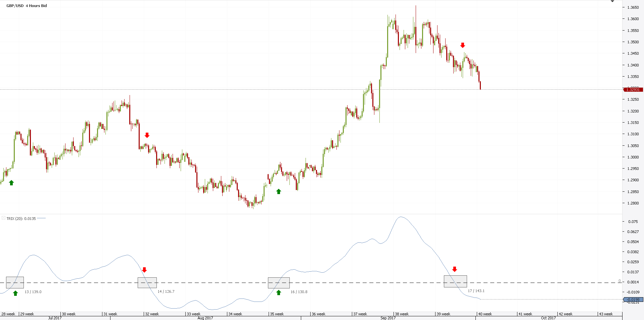Click the '16 / 130.8' annotation text
Screen dimensions: 644x320
299,292
